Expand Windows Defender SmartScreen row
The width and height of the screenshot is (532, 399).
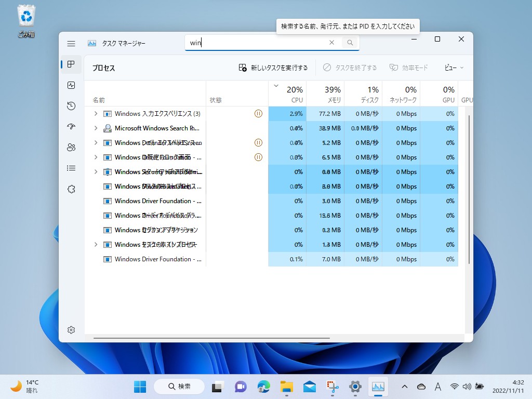(x=96, y=143)
